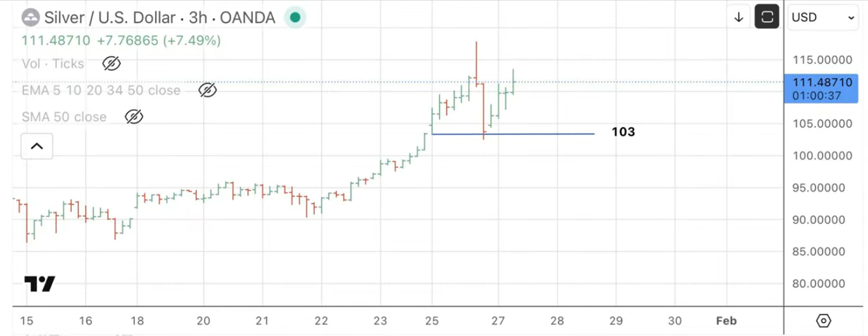Viewport: 868px width, 336px height.
Task: Unhide the EMA 5 10 20 34 50 indicator
Action: [x=207, y=90]
